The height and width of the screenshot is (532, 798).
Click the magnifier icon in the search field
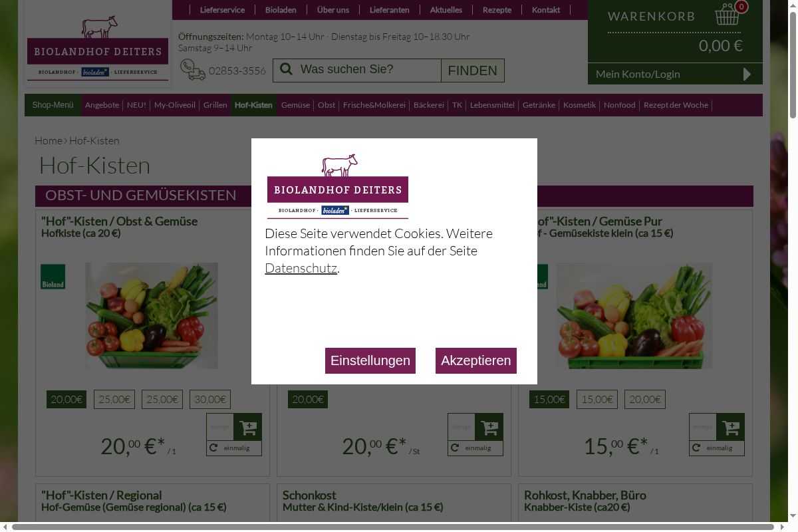286,70
